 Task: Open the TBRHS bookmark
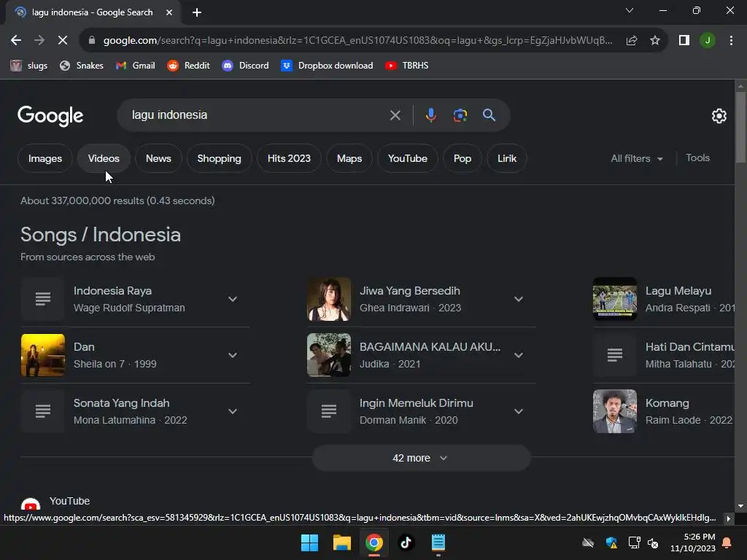(x=407, y=66)
